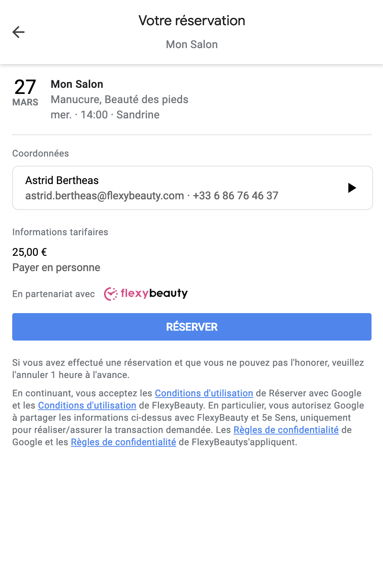The image size is (383, 588).
Task: Click the mer. 14:00 Sandrine time line
Action: coord(105,115)
